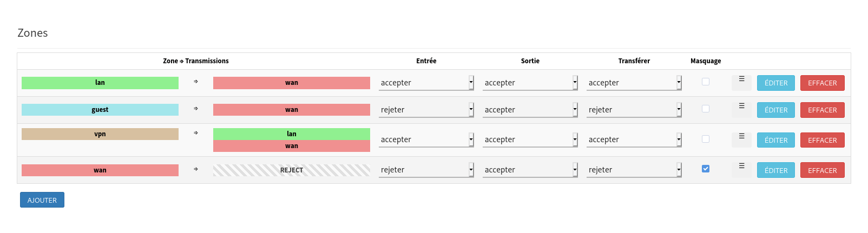Open Entrée dropdown for lan zone
This screenshot has height=233, width=868.
(x=426, y=83)
